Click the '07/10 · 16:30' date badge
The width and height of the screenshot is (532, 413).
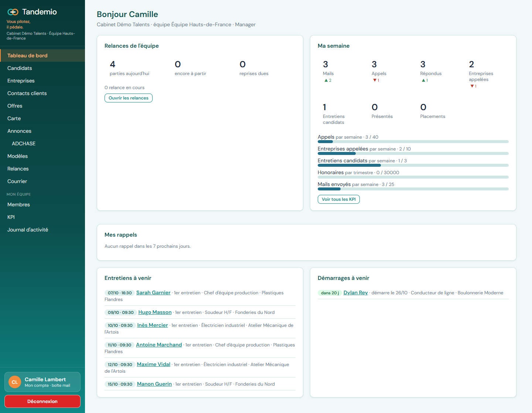[x=120, y=293]
